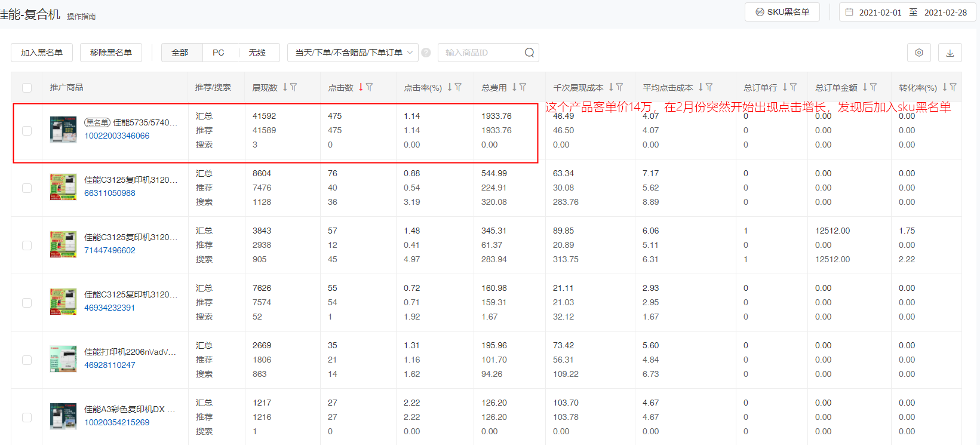Open filter funnel for 千次展现成本 column
980x445 pixels.
[619, 87]
